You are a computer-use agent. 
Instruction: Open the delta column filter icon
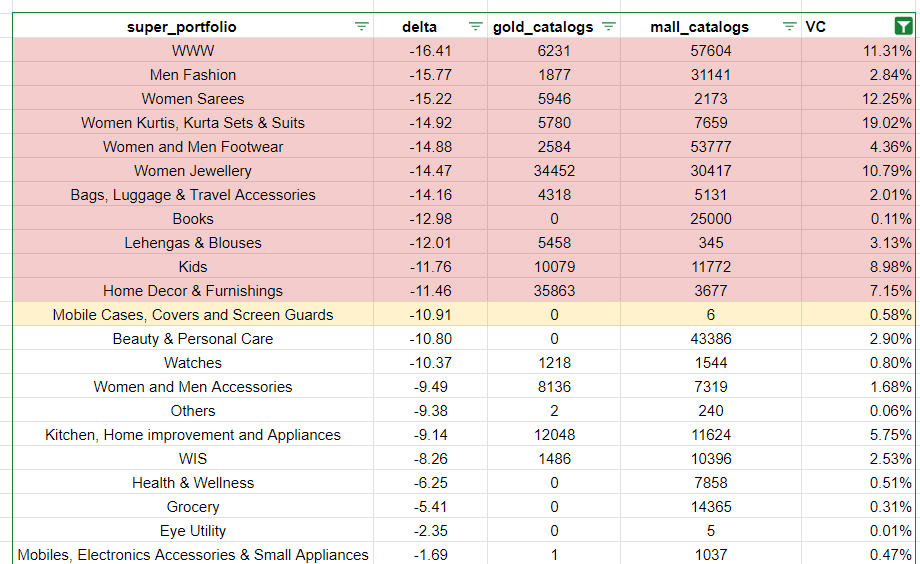(476, 27)
